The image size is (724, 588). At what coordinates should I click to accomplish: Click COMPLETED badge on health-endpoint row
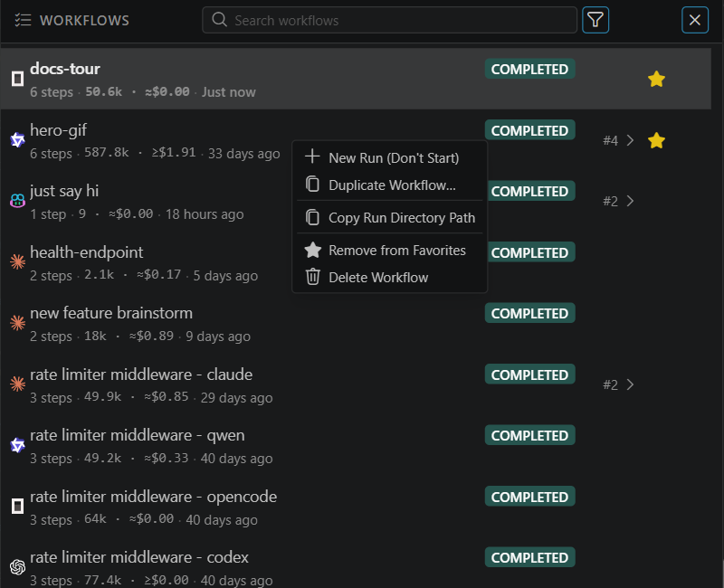coord(531,252)
